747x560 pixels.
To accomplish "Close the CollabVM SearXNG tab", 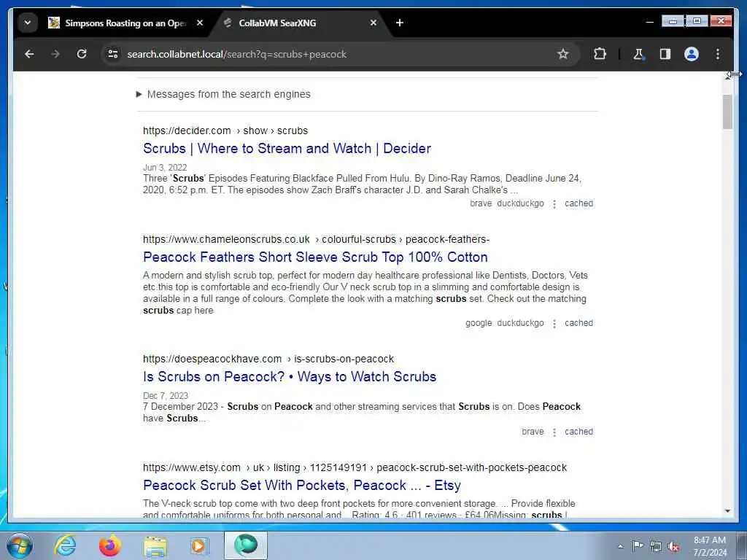I will click(x=373, y=23).
